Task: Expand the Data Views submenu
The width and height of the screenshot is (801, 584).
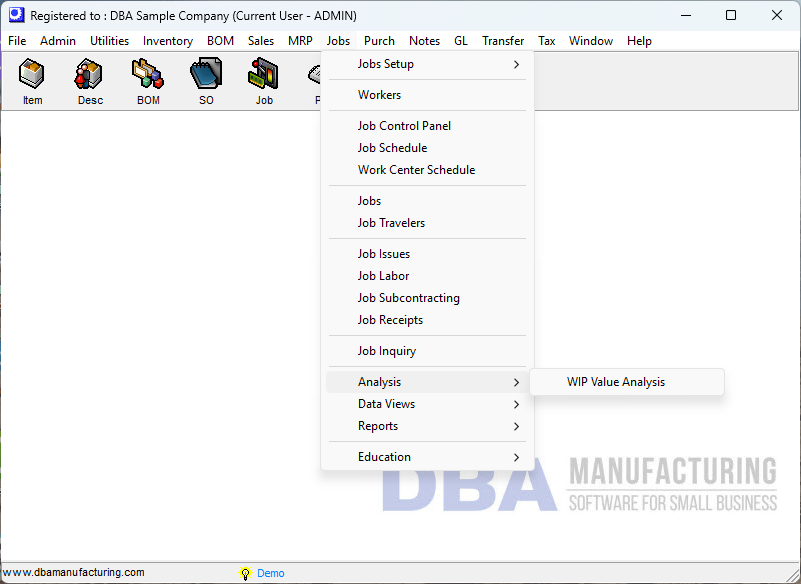Action: [x=428, y=404]
